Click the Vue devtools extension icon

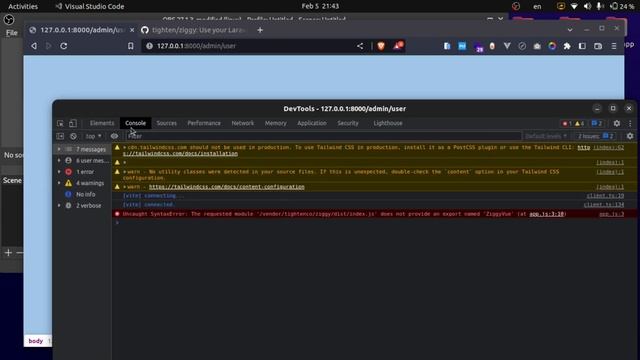(507, 46)
